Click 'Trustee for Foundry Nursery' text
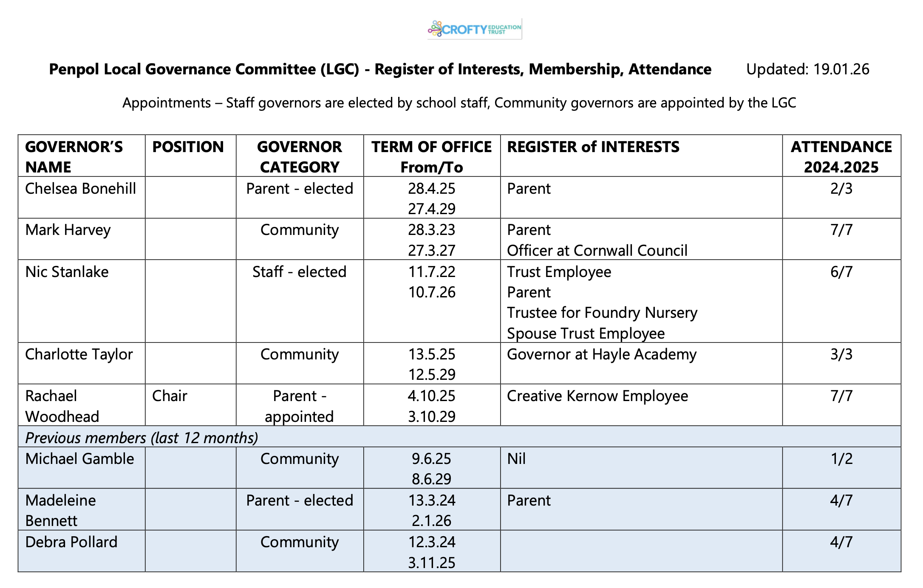 click(x=602, y=313)
